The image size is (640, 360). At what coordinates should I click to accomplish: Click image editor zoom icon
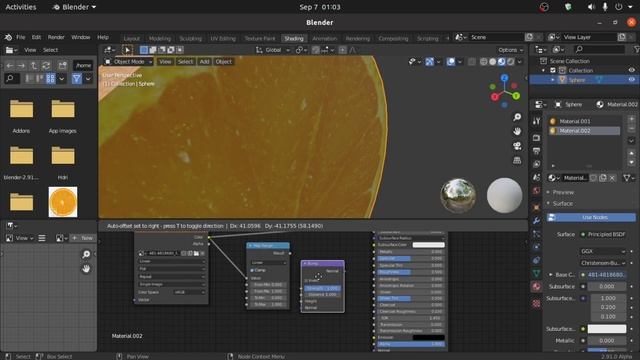coord(86,254)
